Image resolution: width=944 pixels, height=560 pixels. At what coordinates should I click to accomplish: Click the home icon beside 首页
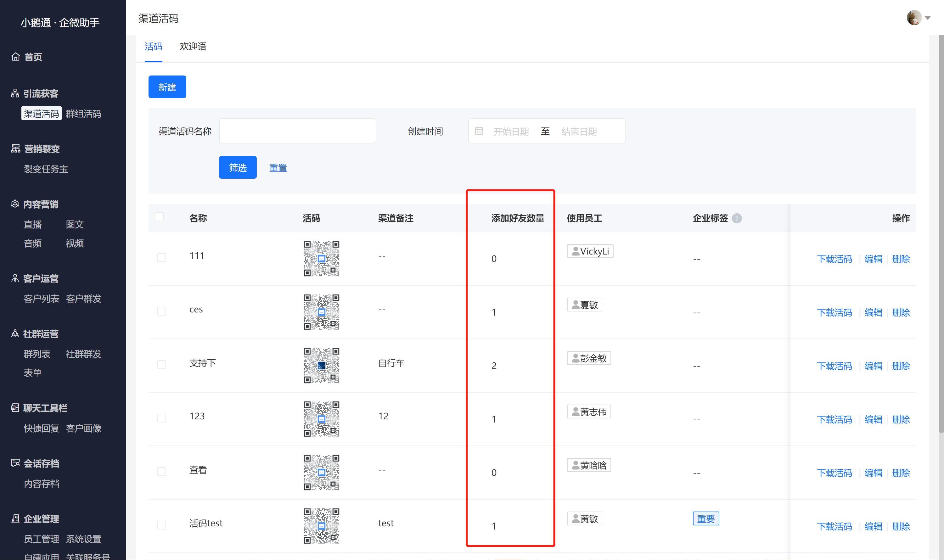[15, 57]
